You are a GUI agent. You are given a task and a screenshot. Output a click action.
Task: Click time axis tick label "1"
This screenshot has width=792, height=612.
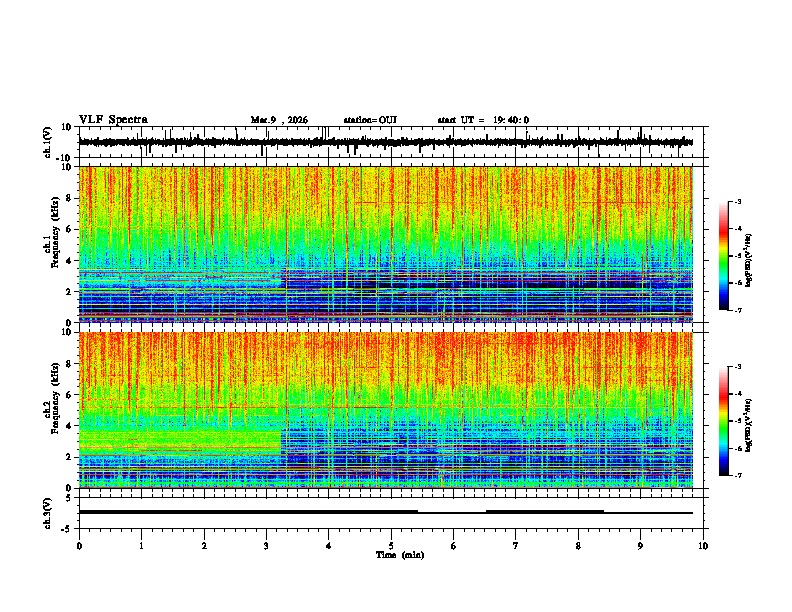point(141,546)
